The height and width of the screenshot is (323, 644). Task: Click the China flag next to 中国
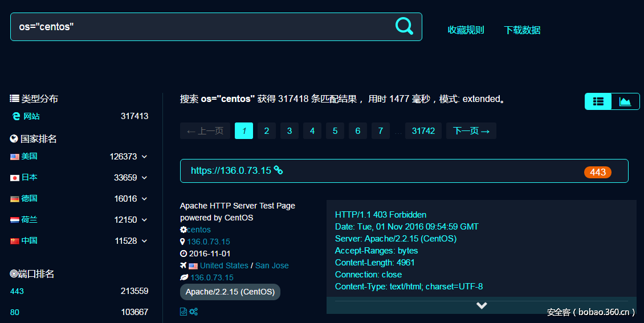point(15,241)
